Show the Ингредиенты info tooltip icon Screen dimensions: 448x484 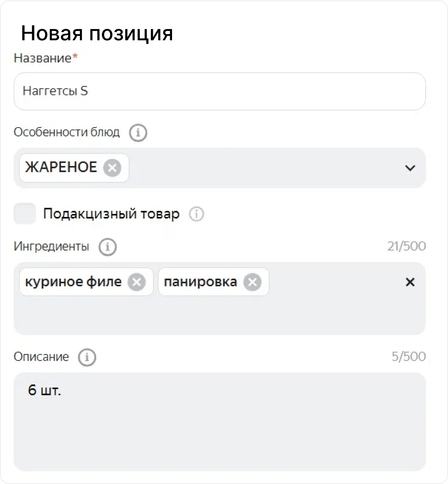tap(108, 247)
